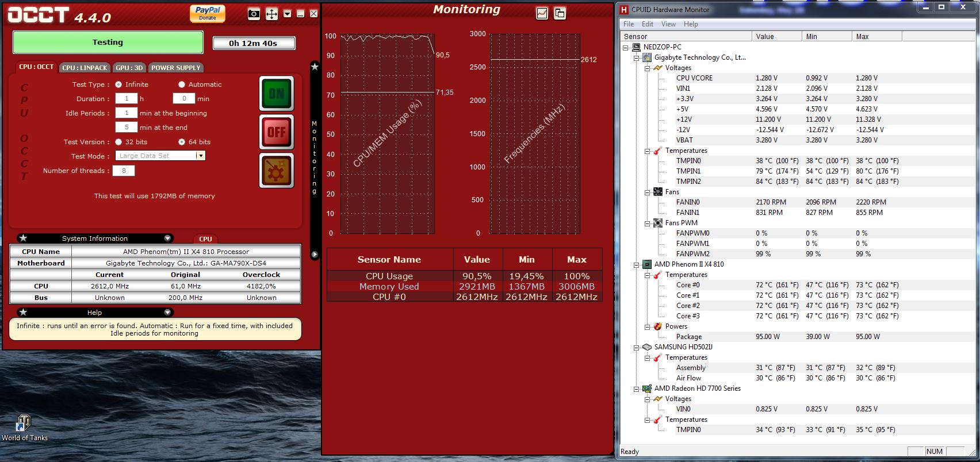Click the Duration hours input field
The height and width of the screenshot is (462, 980).
click(127, 98)
